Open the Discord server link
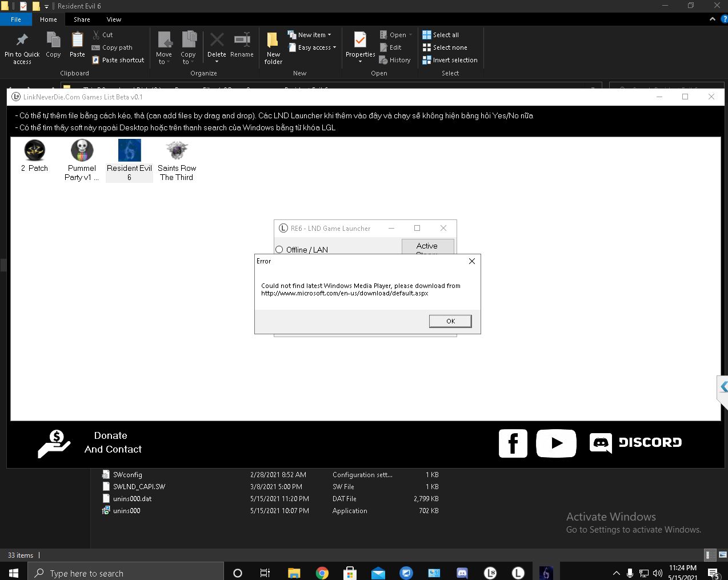The height and width of the screenshot is (580, 728). point(635,443)
